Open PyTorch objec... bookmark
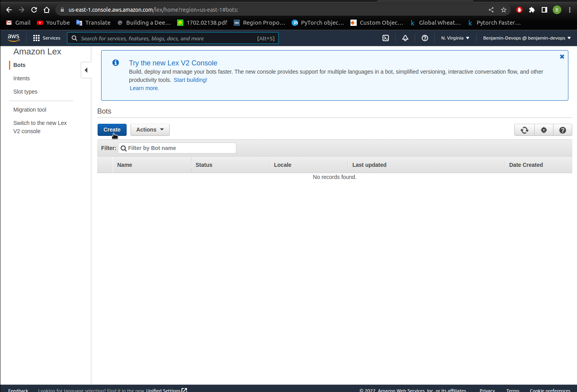 pyautogui.click(x=318, y=23)
